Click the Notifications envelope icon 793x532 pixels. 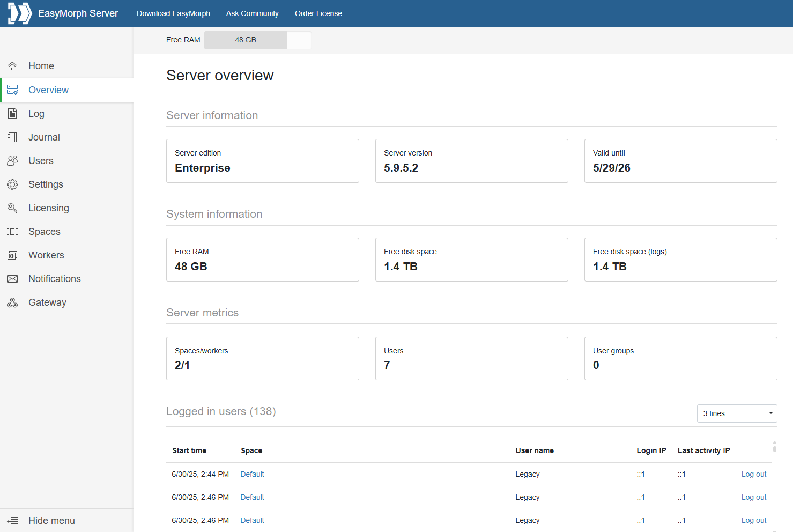coord(12,279)
